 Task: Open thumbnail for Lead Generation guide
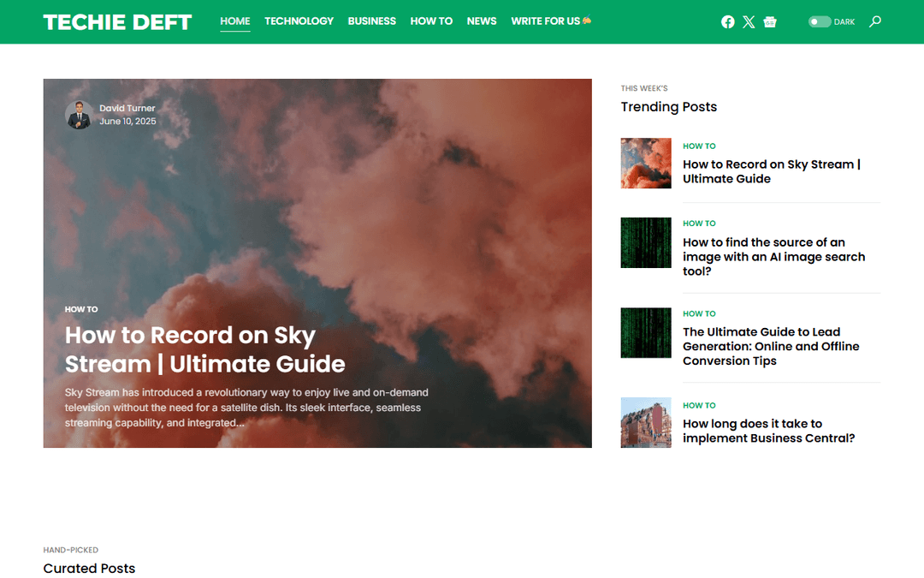click(646, 332)
